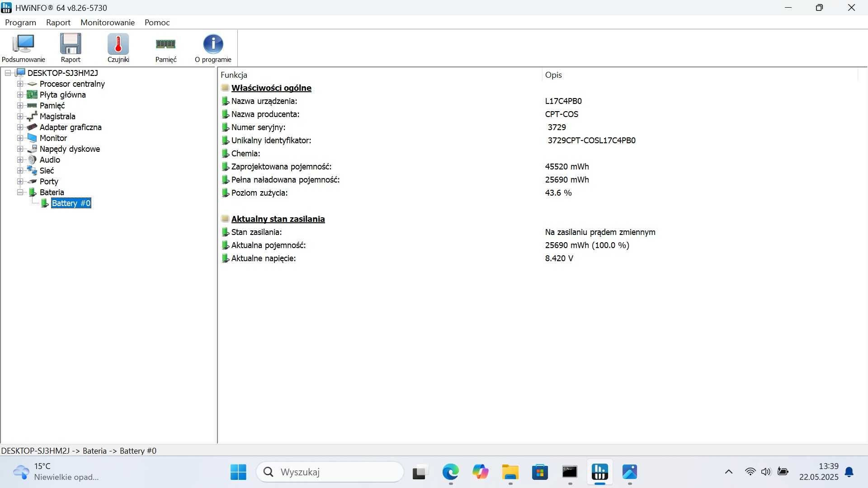Expand the Napędy dyskowe tree node
The image size is (868, 488).
pos(20,149)
